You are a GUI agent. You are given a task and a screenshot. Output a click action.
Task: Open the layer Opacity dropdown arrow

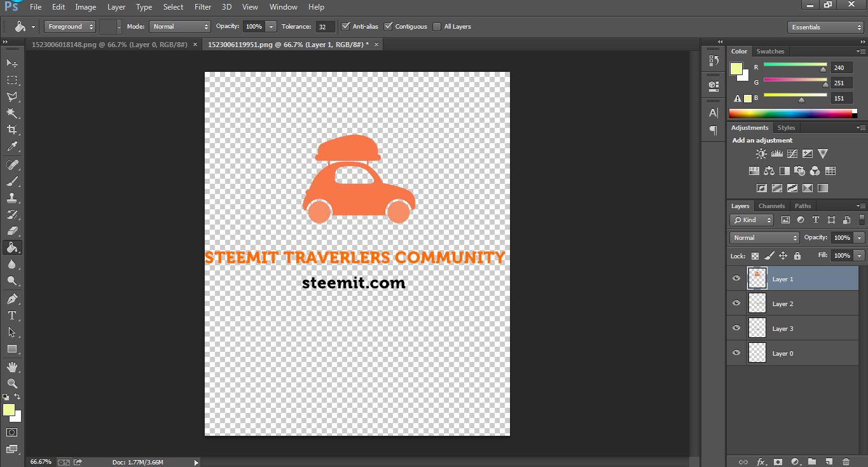click(x=860, y=238)
